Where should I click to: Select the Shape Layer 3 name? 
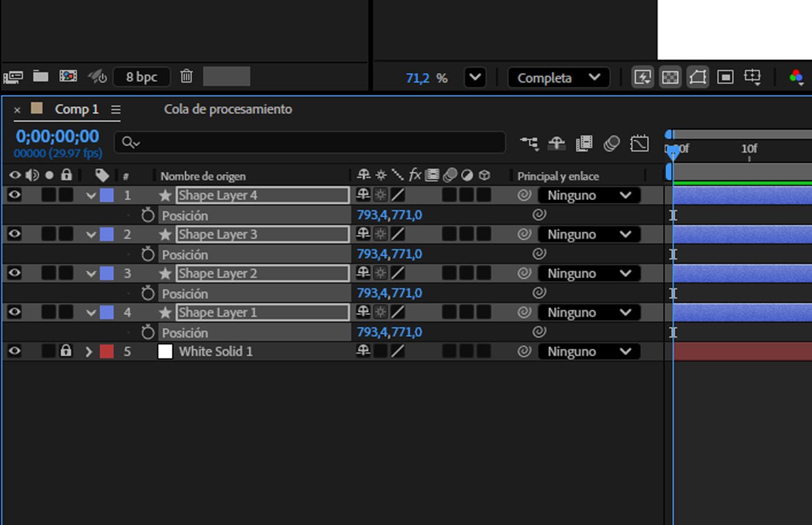(x=262, y=234)
